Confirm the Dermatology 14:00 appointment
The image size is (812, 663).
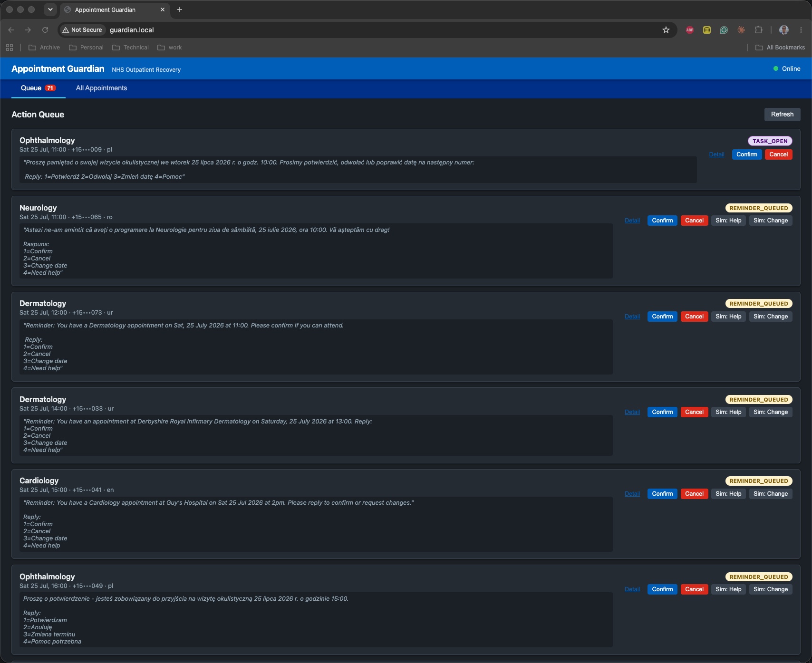point(662,412)
